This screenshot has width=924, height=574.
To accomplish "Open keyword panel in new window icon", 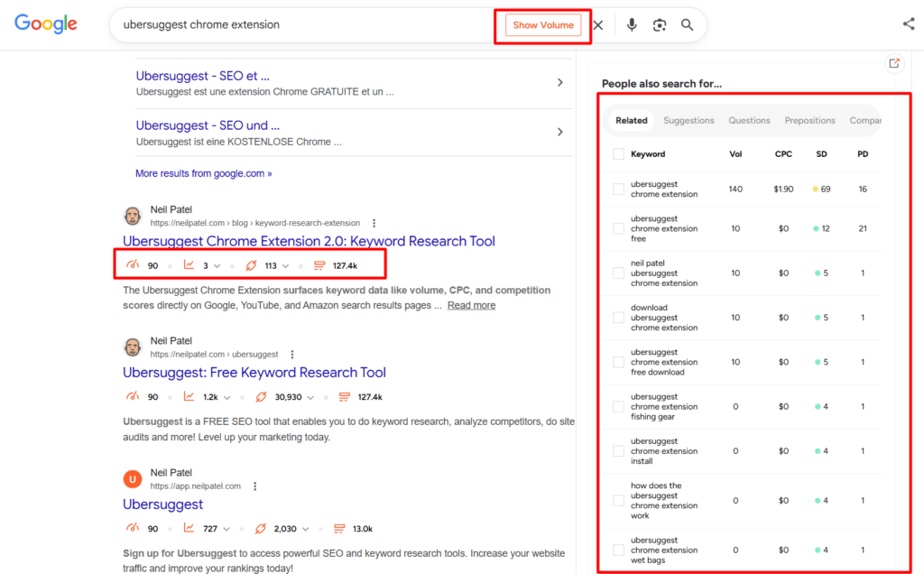I will pyautogui.click(x=894, y=63).
